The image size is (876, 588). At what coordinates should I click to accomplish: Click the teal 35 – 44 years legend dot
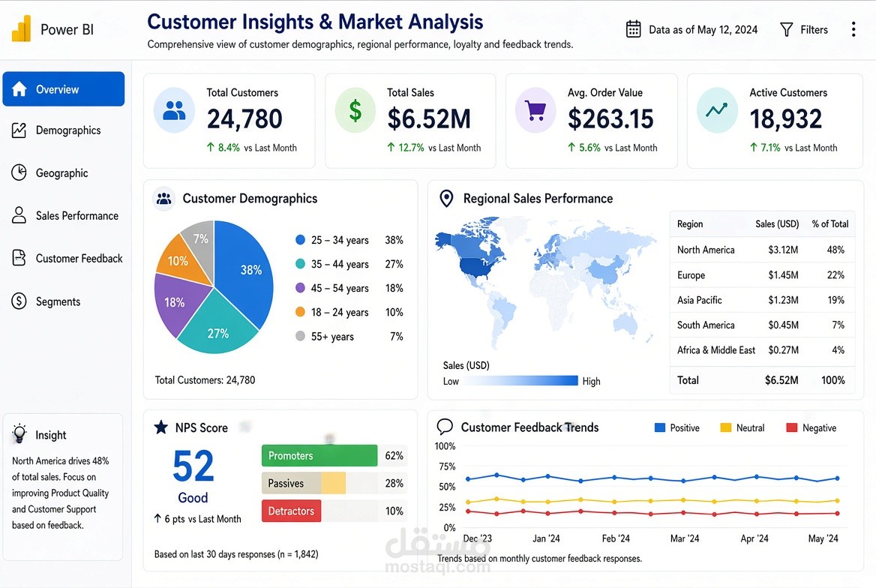(x=300, y=264)
